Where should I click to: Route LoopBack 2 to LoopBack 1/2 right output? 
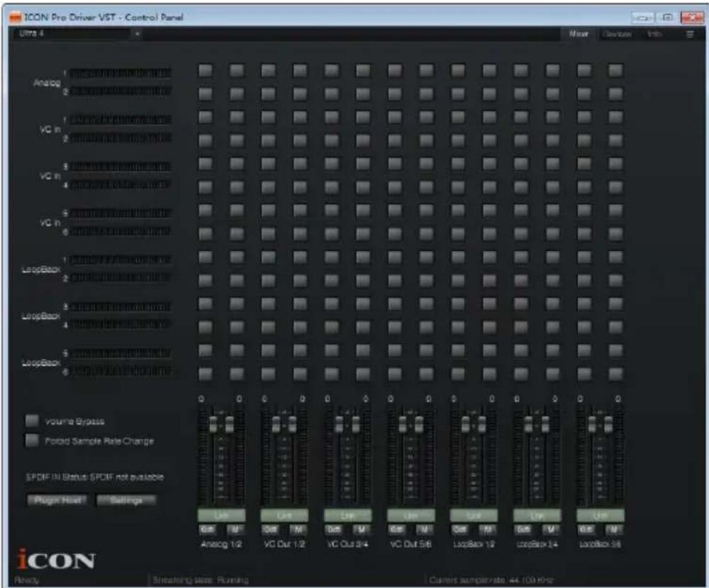489,280
